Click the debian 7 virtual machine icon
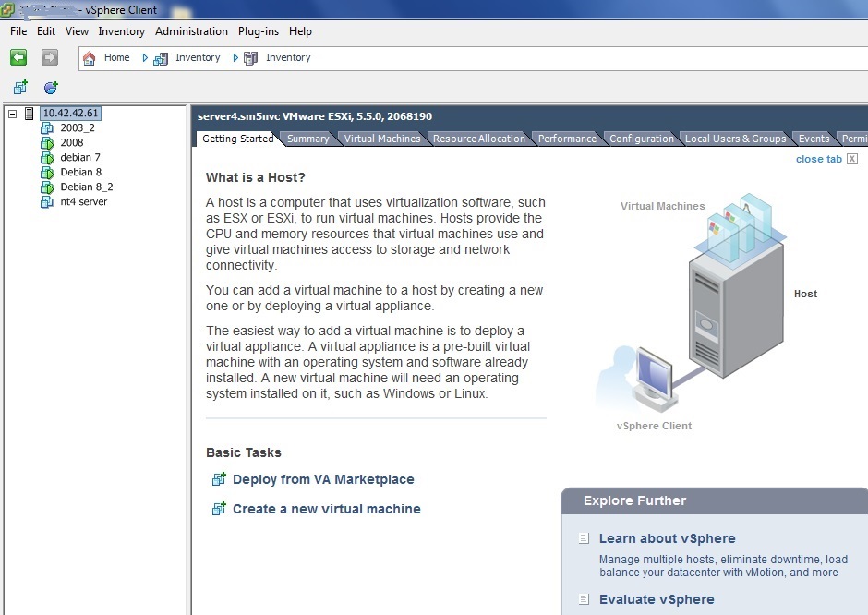This screenshot has height=615, width=868. click(47, 158)
